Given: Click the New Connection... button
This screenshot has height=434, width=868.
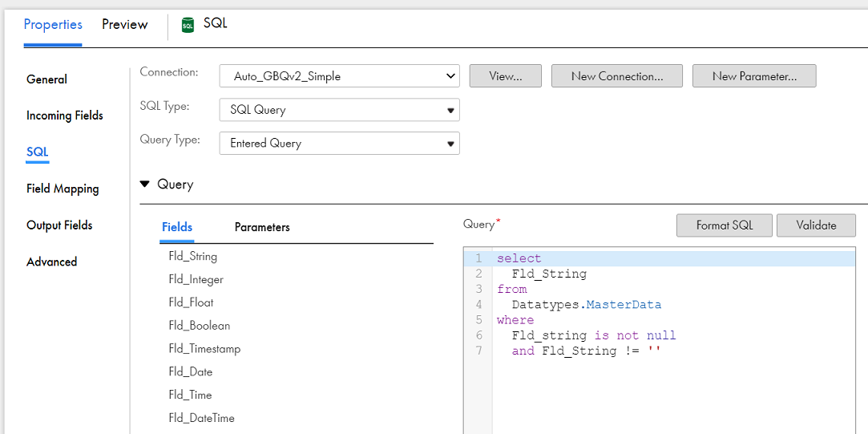Looking at the screenshot, I should pos(617,76).
